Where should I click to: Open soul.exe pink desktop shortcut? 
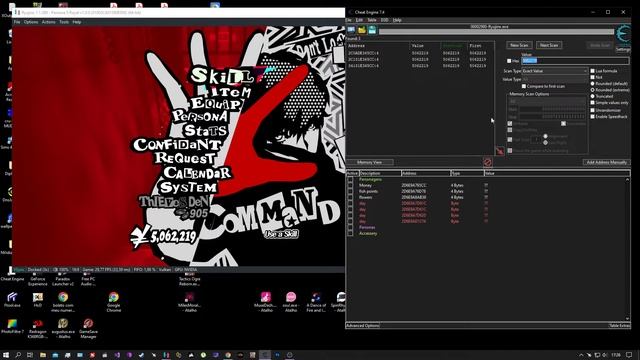click(291, 302)
